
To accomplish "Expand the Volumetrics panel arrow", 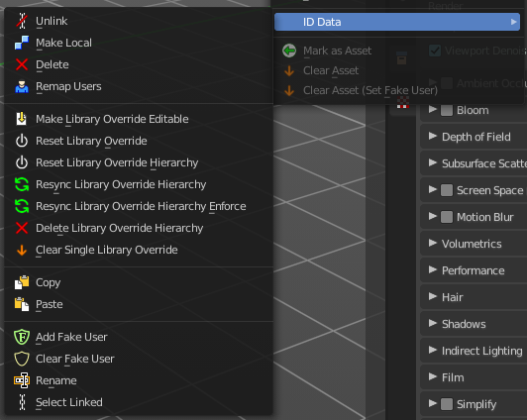I will [x=433, y=243].
